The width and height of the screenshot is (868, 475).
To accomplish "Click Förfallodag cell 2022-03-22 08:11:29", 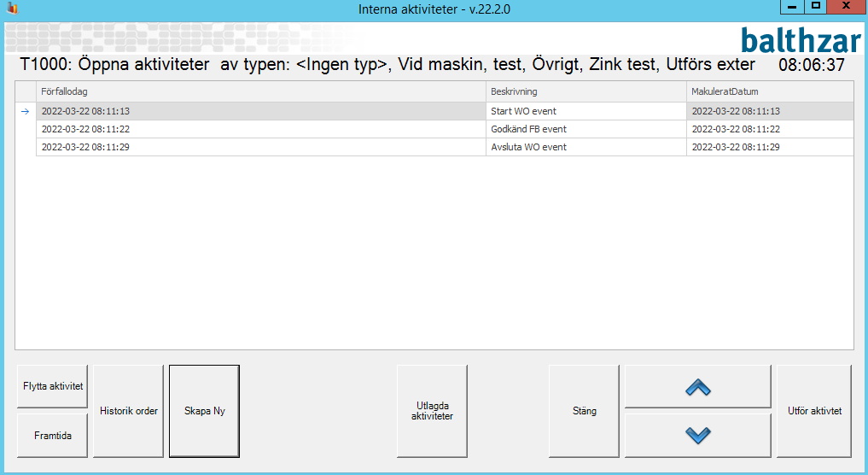I will coord(260,147).
